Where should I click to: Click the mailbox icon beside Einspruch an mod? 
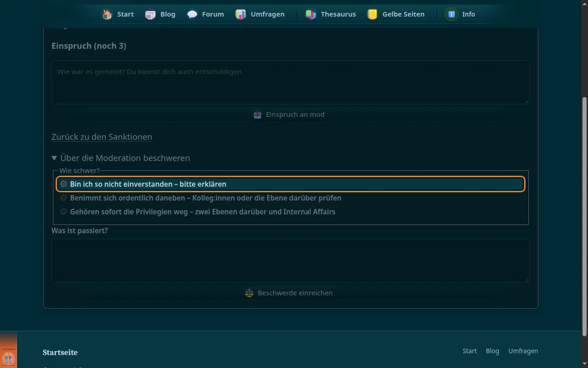(258, 115)
